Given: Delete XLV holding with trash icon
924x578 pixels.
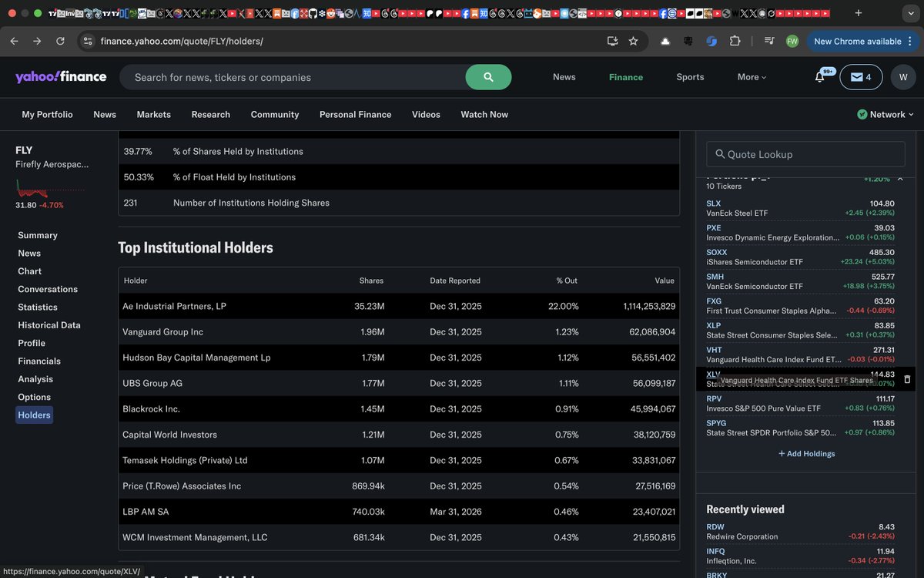Looking at the screenshot, I should [907, 379].
